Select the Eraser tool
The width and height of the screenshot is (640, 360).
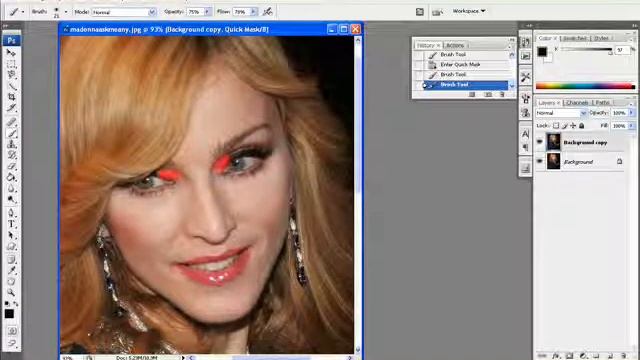(11, 166)
